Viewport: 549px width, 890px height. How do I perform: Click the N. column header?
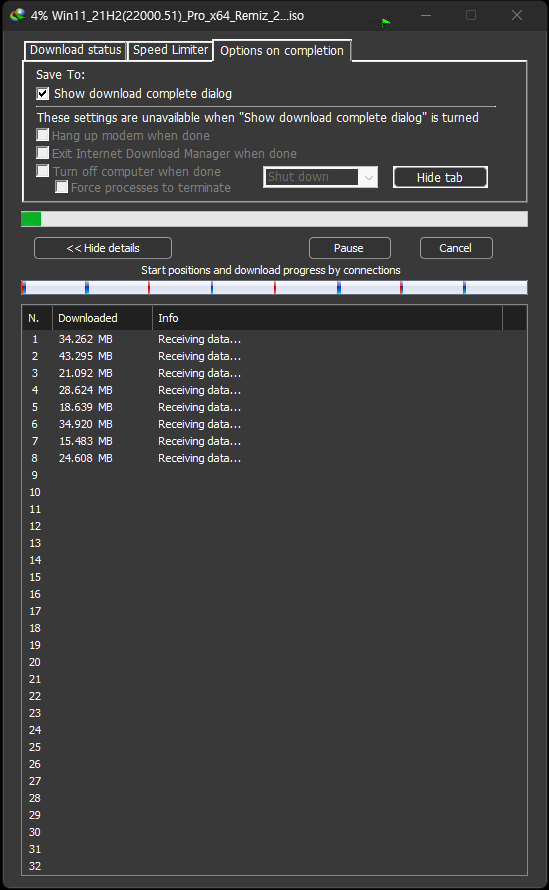click(x=37, y=318)
